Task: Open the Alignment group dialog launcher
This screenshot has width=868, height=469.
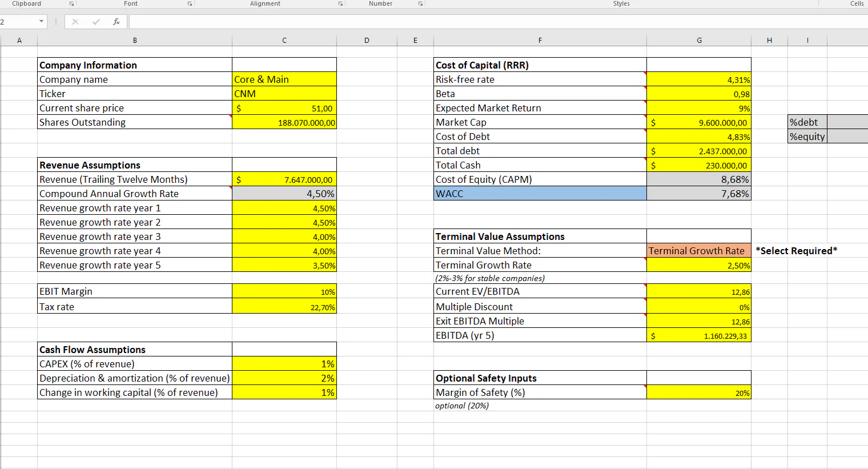Action: coord(340,4)
